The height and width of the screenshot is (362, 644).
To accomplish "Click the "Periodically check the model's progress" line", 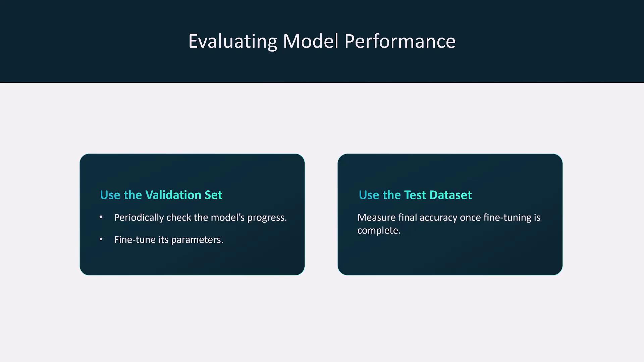I will pos(200,218).
